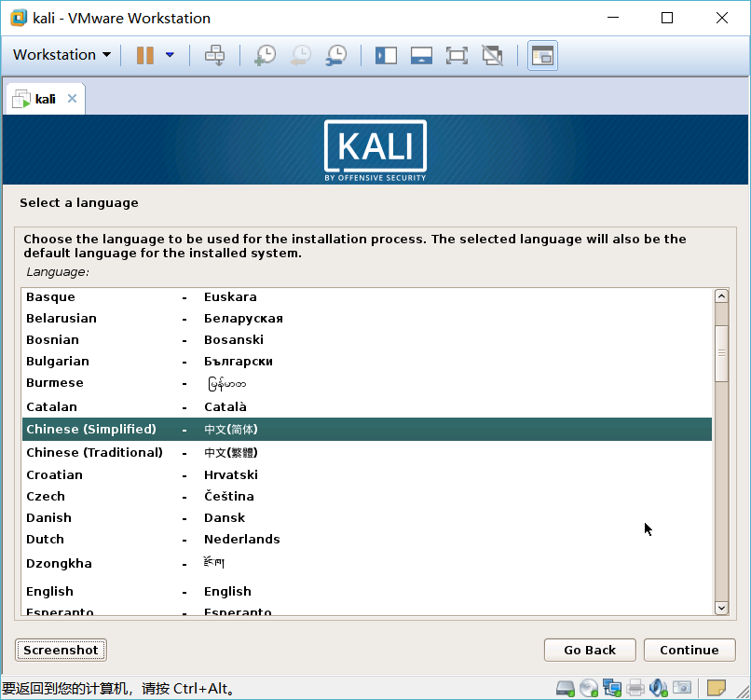
Task: Select Burmese language
Action: 366,383
